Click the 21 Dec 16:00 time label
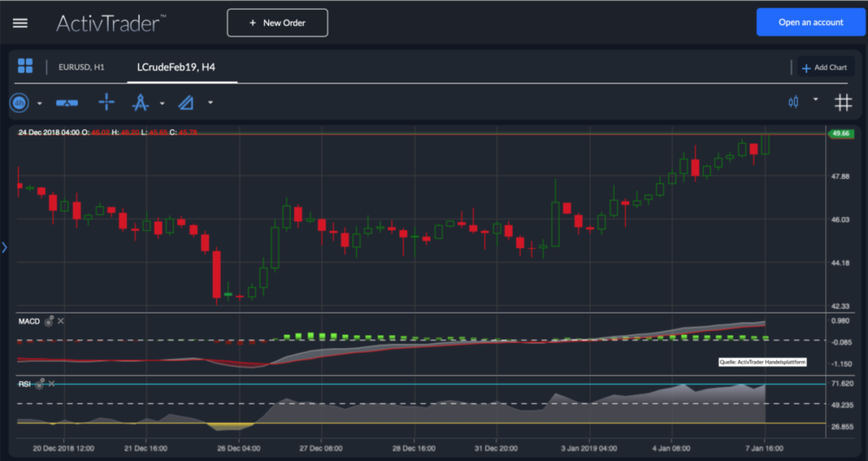 (146, 448)
